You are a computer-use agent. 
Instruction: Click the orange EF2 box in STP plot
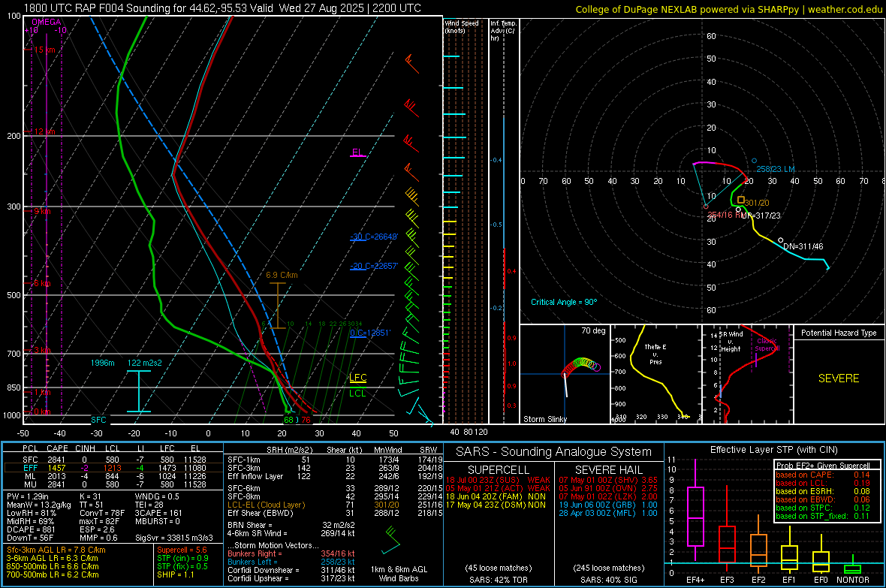(x=758, y=550)
